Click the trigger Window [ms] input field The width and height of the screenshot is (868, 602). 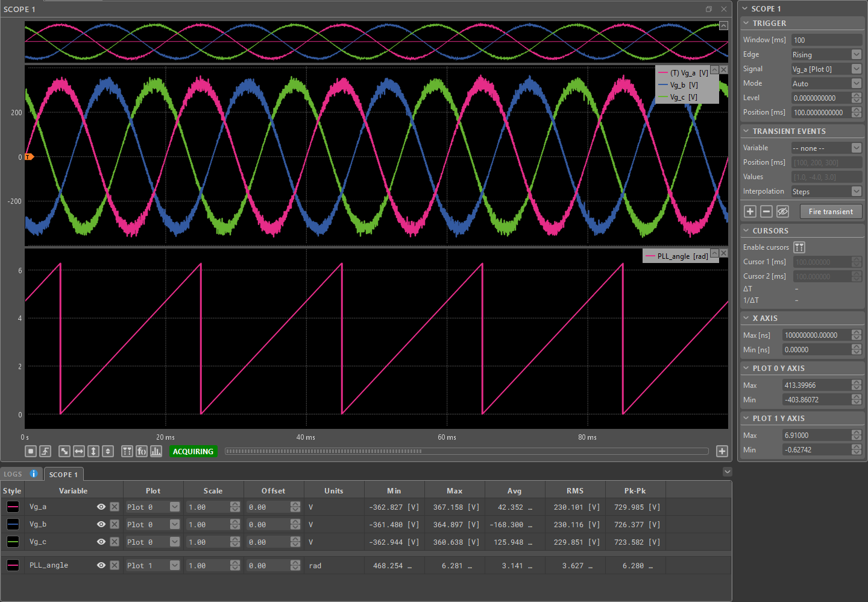click(826, 40)
